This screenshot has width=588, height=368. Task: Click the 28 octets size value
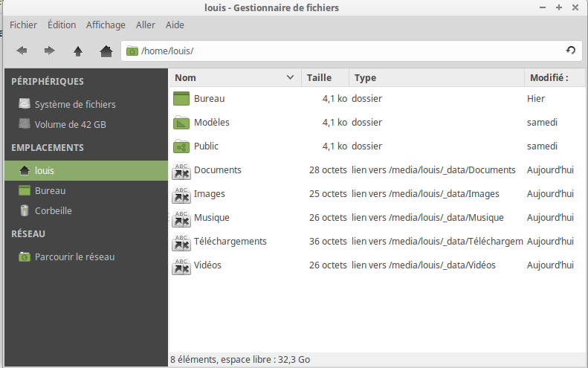point(328,170)
